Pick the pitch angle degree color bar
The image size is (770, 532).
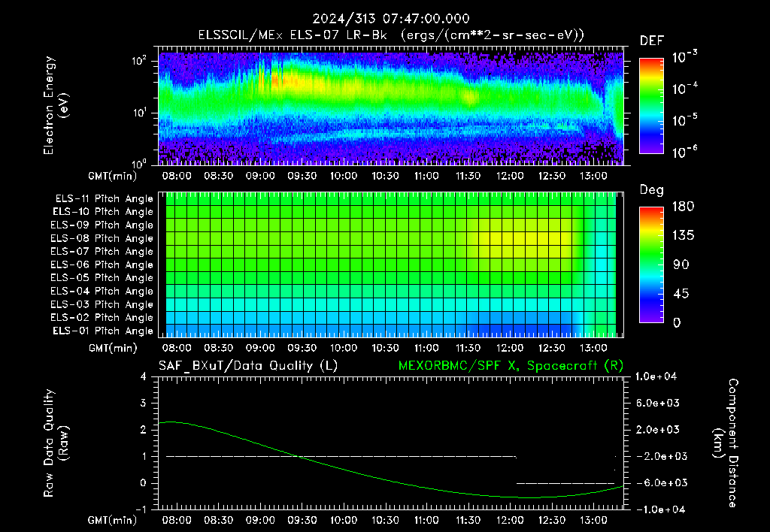point(651,264)
